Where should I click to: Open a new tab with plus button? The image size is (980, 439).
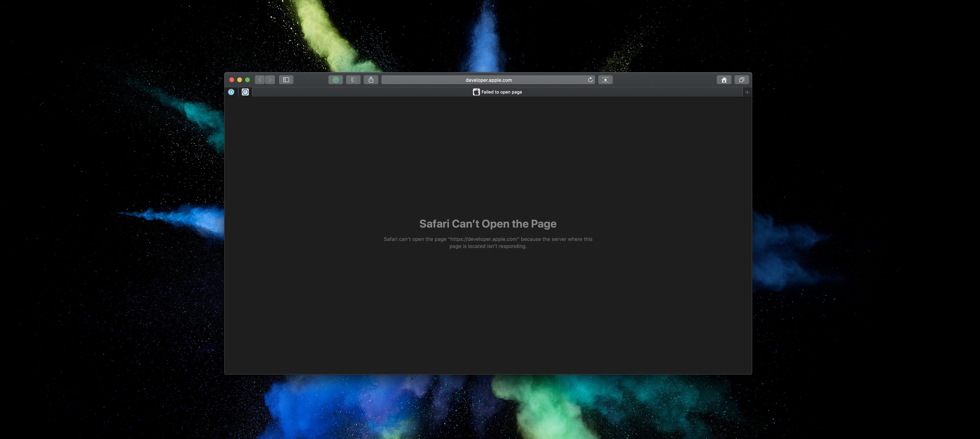747,92
